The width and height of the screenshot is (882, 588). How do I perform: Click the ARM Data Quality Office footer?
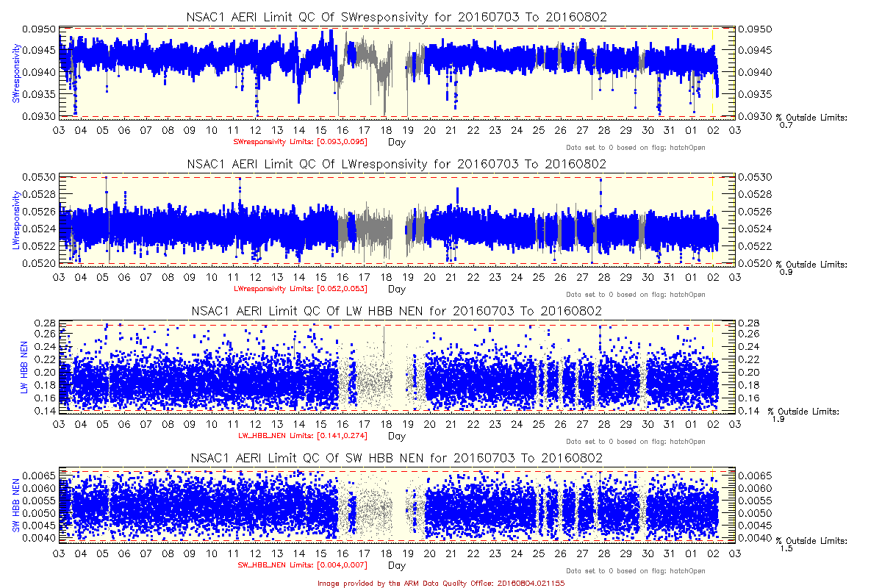click(441, 582)
